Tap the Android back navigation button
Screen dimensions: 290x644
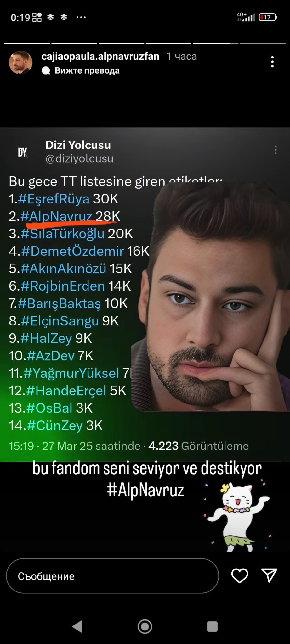77,626
